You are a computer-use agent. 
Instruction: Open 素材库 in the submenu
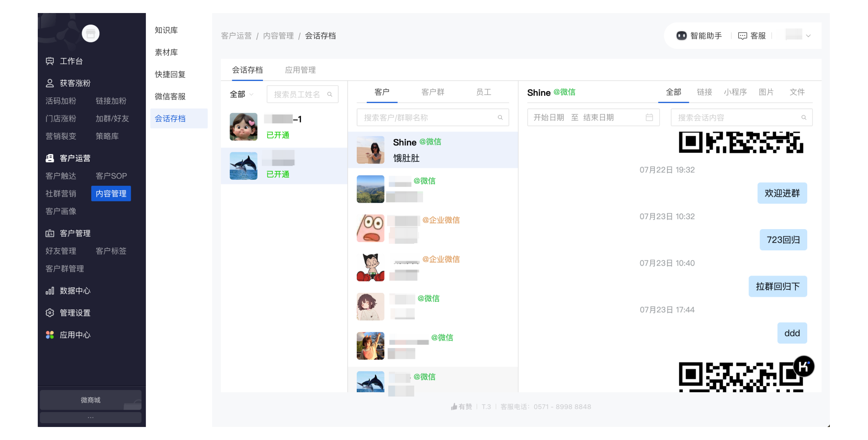[x=167, y=53]
